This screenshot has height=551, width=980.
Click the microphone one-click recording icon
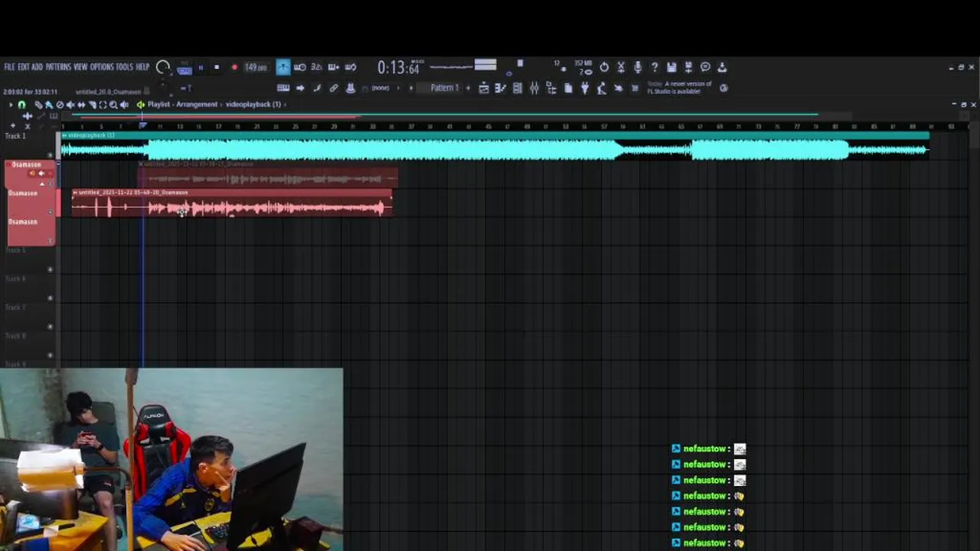(x=638, y=67)
